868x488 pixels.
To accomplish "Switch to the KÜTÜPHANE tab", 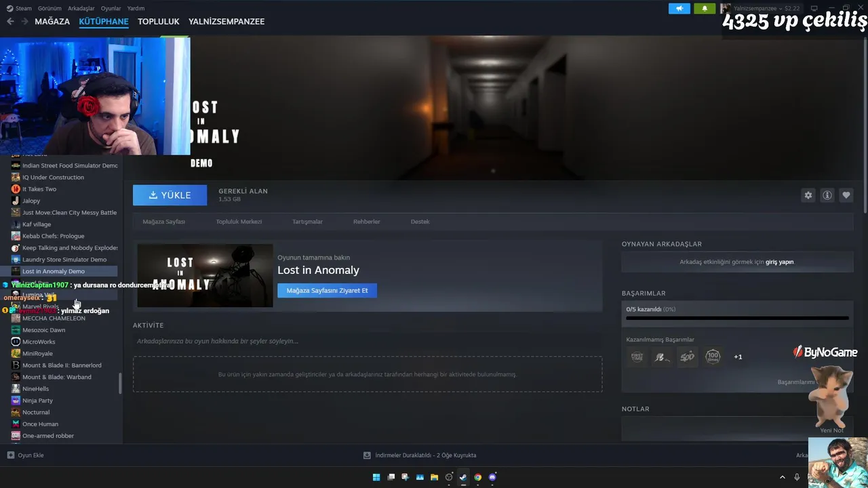I will 104,21.
